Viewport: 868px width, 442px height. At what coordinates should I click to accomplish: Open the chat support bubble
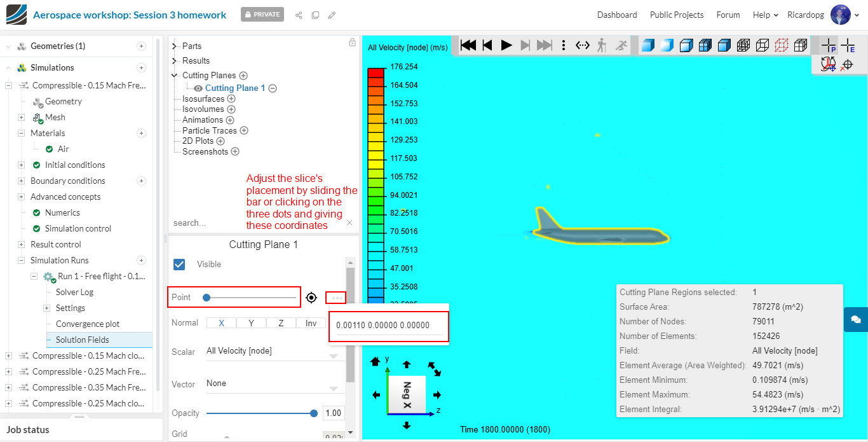(856, 319)
